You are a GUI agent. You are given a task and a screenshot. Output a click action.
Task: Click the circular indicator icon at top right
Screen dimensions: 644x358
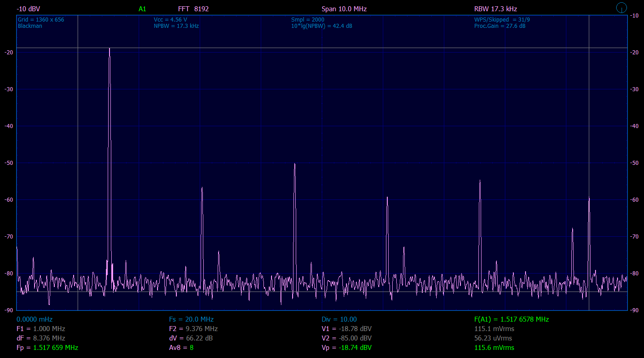[x=622, y=7]
